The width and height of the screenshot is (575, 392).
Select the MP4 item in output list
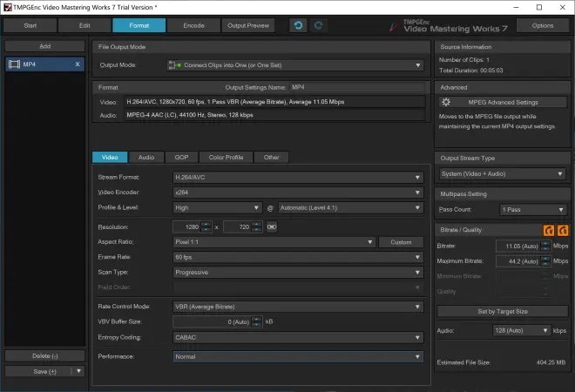44,64
